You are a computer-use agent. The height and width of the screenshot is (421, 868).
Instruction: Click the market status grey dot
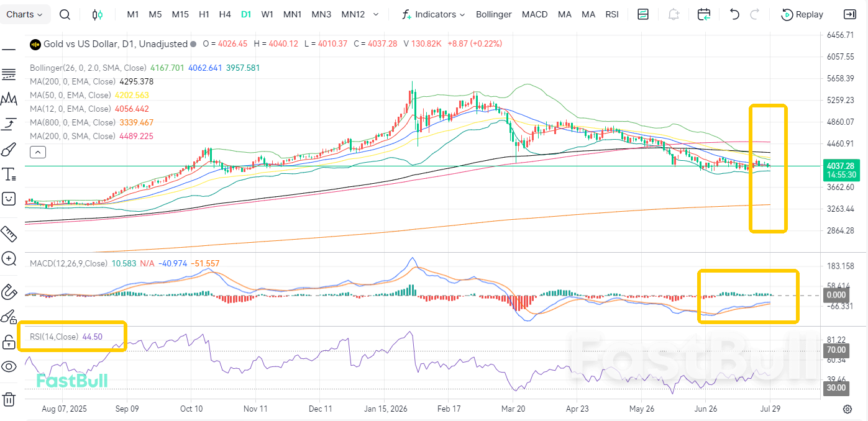tap(193, 44)
